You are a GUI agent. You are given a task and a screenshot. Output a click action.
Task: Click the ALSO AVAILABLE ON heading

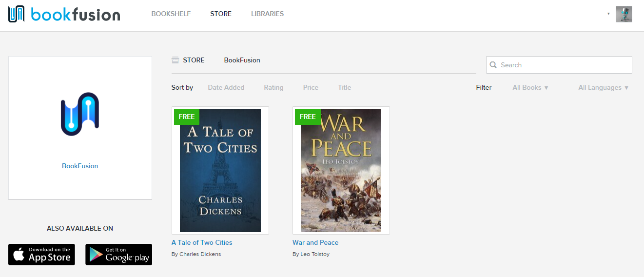[x=80, y=228]
